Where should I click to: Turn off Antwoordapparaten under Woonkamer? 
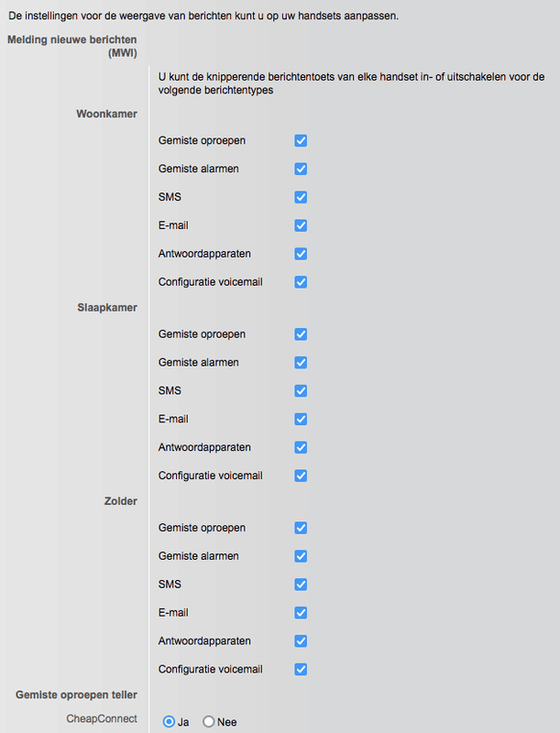point(301,254)
